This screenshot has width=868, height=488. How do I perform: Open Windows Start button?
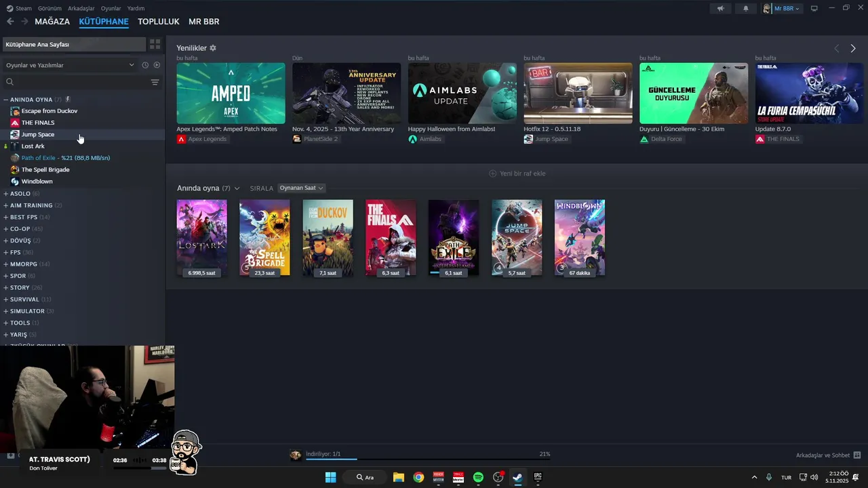[330, 477]
